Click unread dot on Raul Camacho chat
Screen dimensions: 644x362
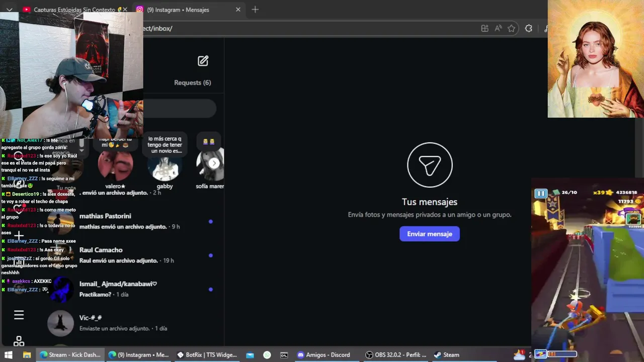210,255
